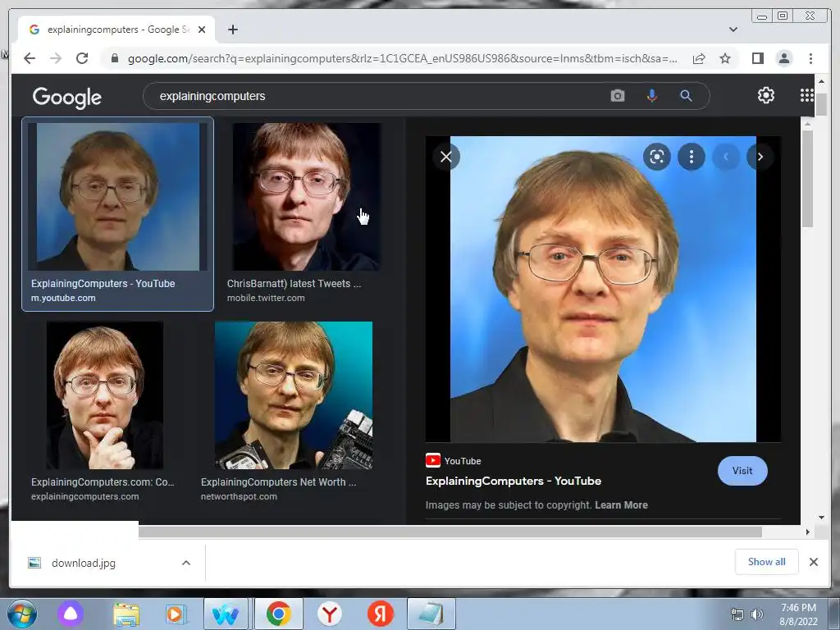
Task: Switch to Chrome in the taskbar
Action: coord(279,614)
